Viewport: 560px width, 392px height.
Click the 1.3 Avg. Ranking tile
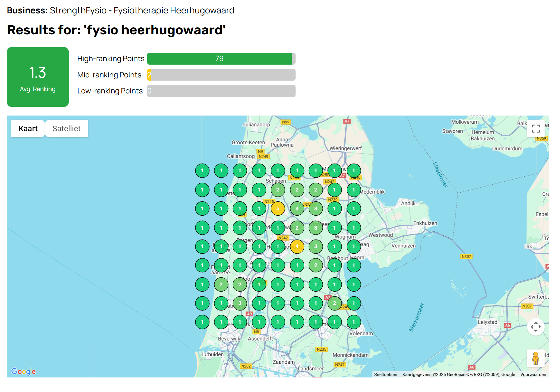coord(38,77)
